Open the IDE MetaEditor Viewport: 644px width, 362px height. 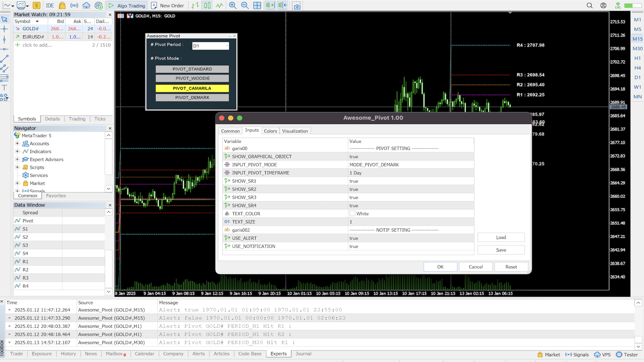click(50, 5)
